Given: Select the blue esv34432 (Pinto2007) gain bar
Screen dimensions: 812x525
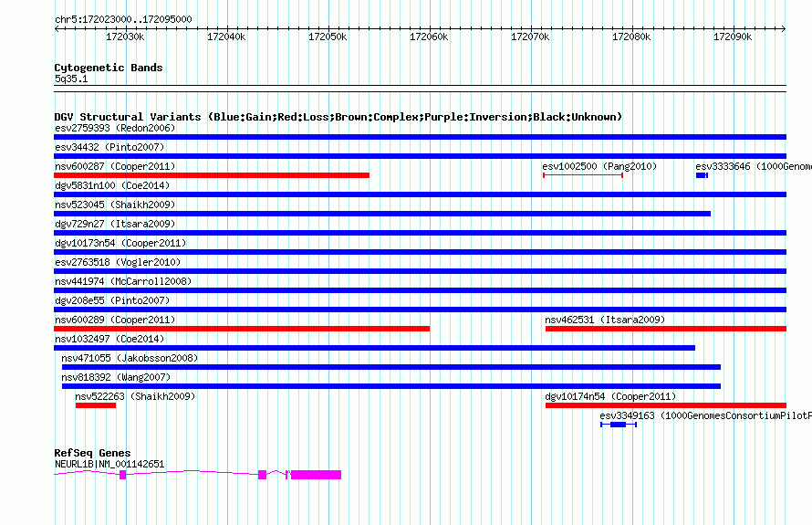Looking at the screenshot, I should (420, 156).
